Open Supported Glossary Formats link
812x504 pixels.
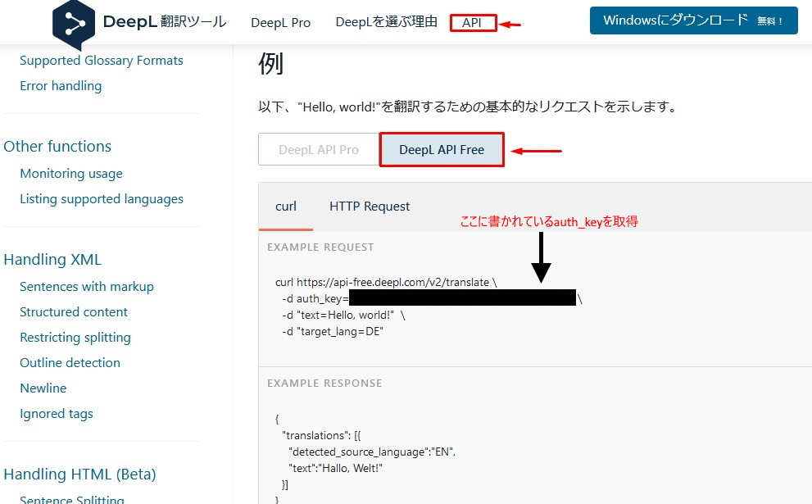point(102,61)
